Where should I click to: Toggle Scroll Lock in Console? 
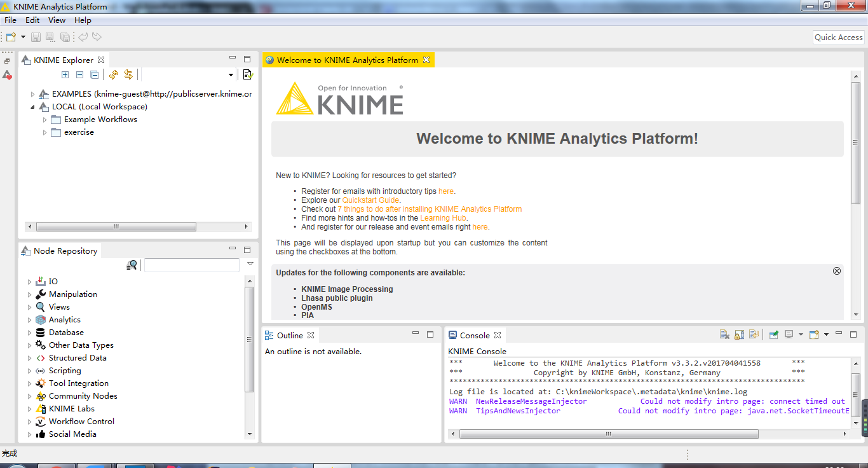coord(739,334)
